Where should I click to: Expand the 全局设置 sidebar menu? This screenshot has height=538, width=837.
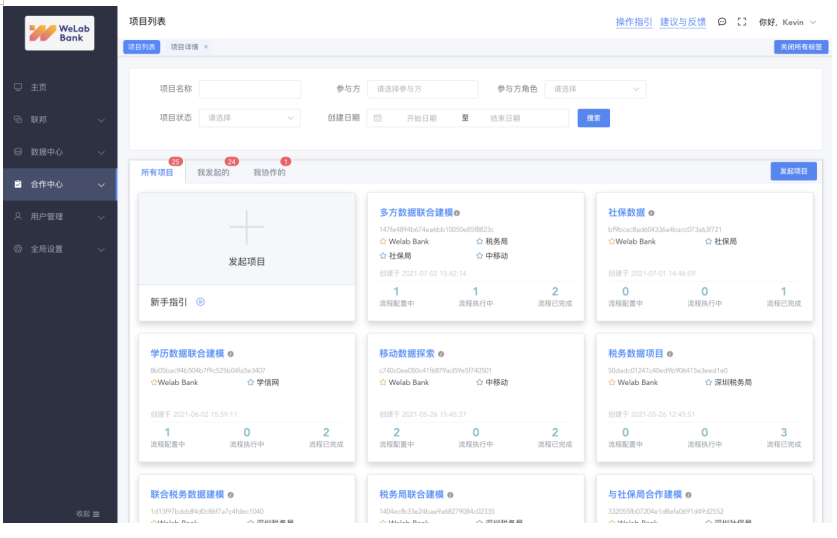(60, 249)
